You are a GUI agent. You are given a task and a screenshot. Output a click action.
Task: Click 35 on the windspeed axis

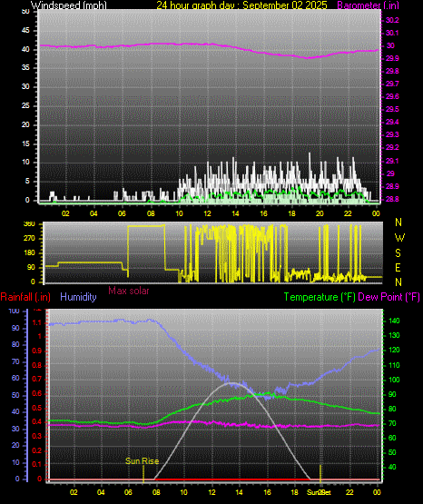25,68
